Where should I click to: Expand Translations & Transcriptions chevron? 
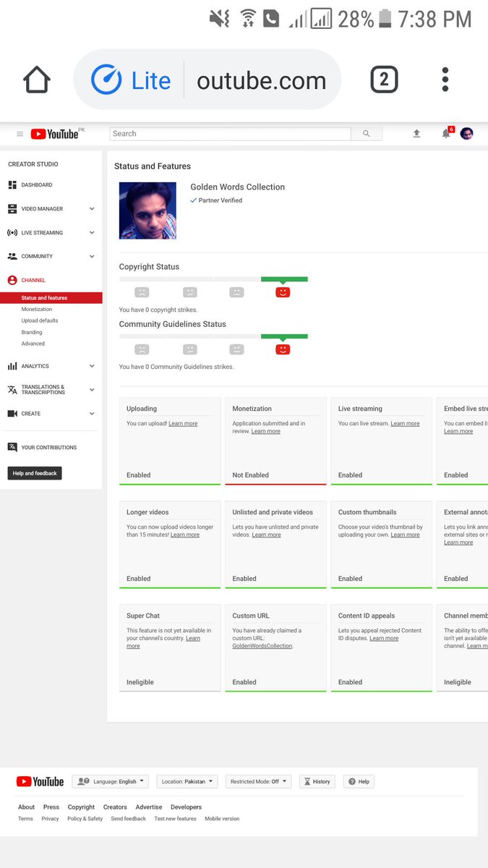[92, 390]
